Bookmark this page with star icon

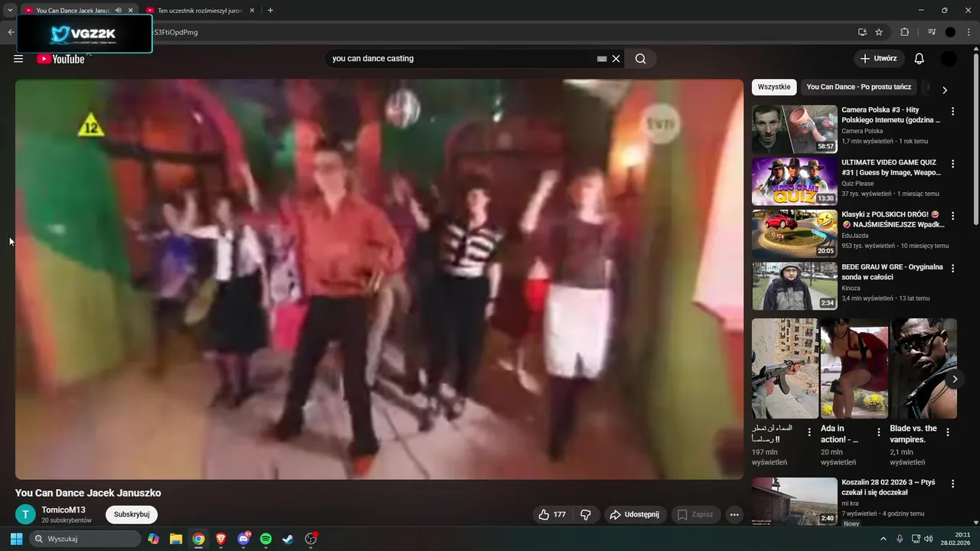(x=879, y=32)
